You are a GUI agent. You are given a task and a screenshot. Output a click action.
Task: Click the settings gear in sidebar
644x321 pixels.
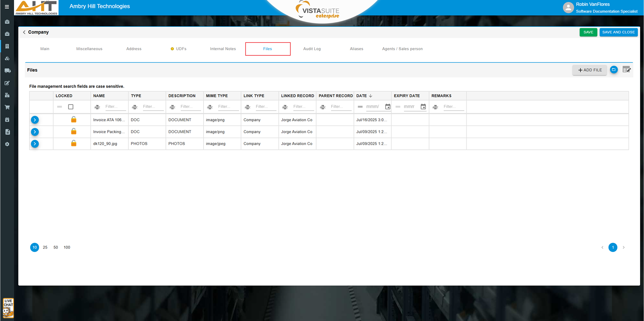(x=7, y=144)
